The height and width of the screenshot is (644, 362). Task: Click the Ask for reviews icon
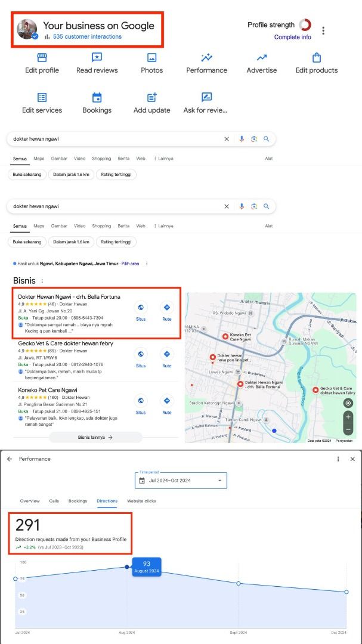pos(206,98)
